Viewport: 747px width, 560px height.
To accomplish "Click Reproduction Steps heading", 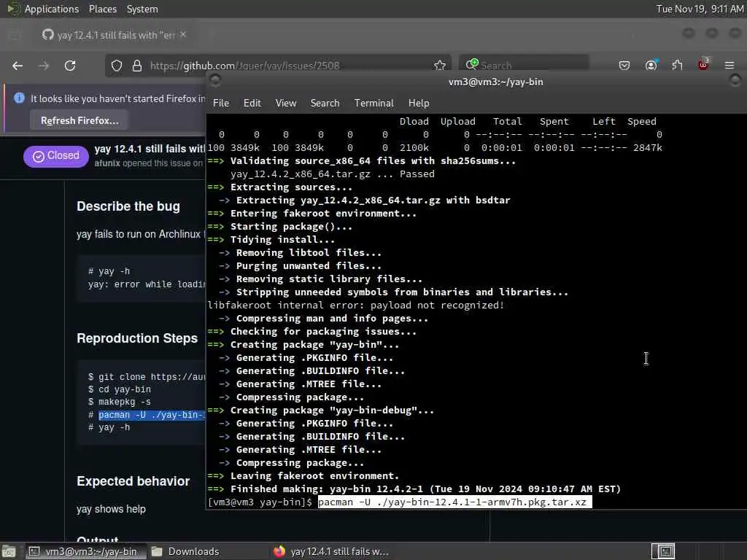I will tap(137, 338).
